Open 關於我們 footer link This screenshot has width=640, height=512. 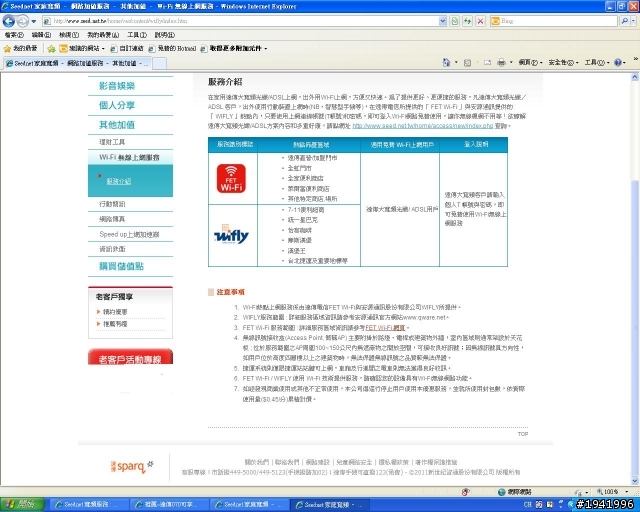tap(257, 462)
